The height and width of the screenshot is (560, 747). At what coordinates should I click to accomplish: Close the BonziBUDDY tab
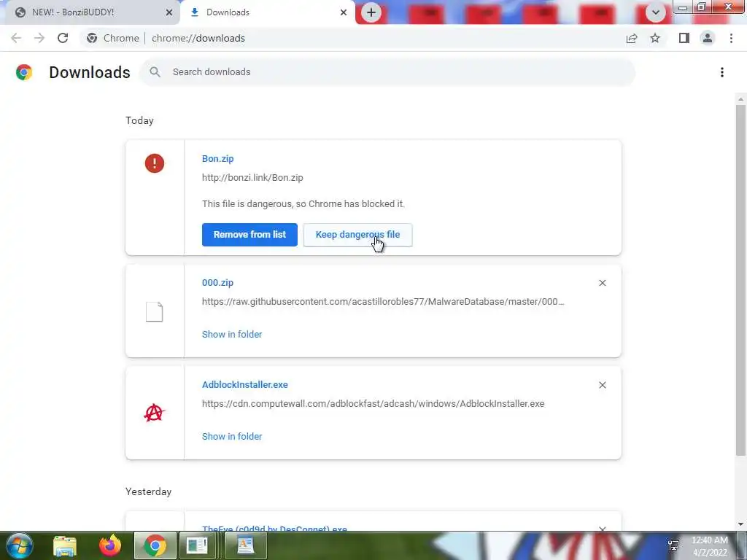click(x=169, y=12)
